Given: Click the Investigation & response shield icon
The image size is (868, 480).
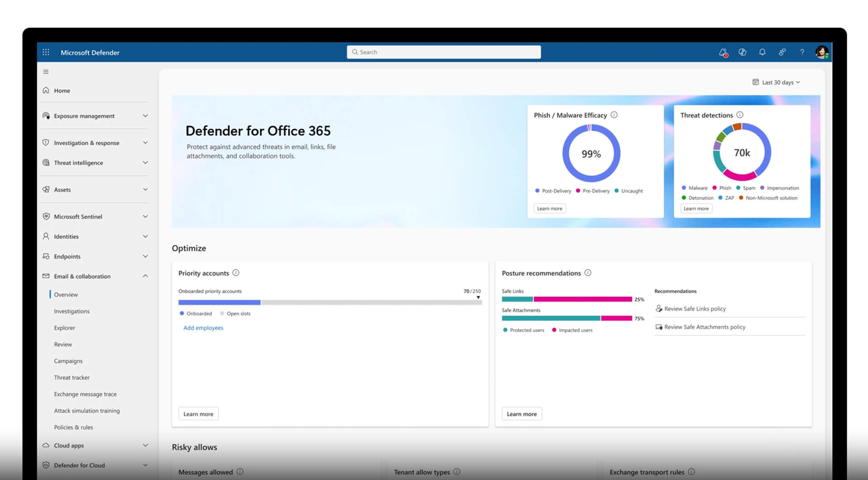Looking at the screenshot, I should 46,142.
